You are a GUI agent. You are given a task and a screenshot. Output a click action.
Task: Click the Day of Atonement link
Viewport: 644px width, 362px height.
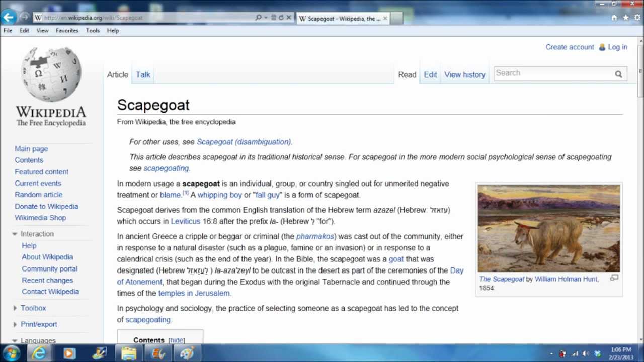290,276
